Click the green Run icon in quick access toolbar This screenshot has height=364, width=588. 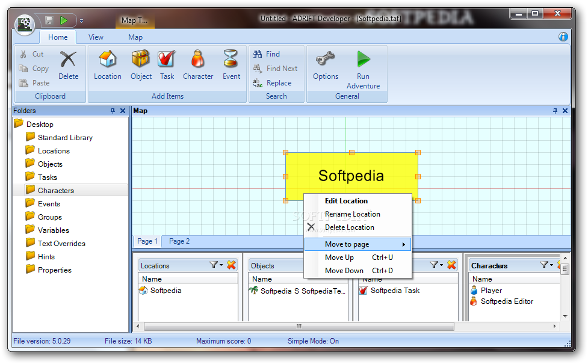[64, 20]
